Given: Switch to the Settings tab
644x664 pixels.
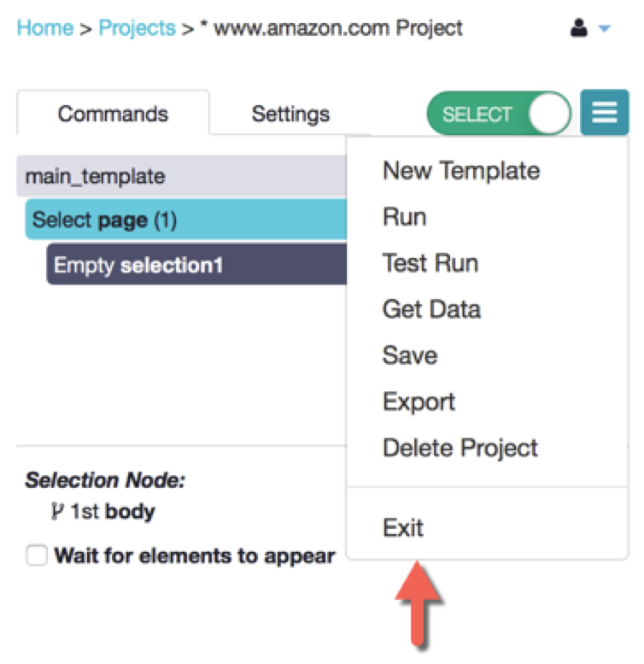Looking at the screenshot, I should [290, 114].
